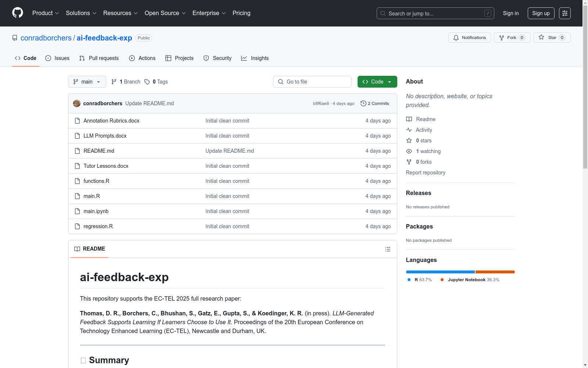Expand the Solutions menu
Image resolution: width=588 pixels, height=368 pixels.
tap(81, 13)
